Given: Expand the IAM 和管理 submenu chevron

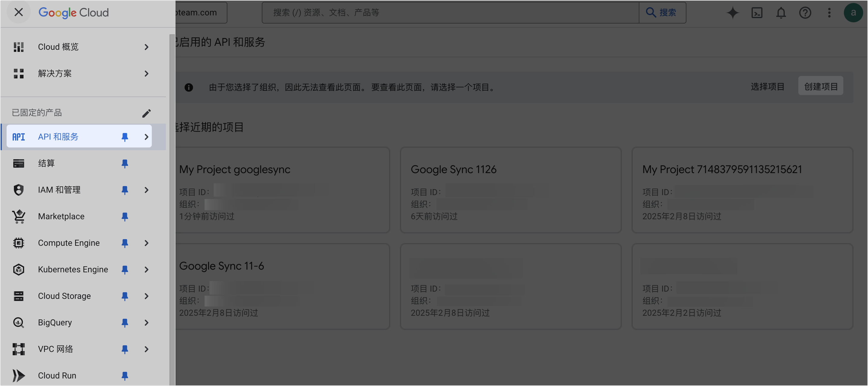Looking at the screenshot, I should [146, 190].
